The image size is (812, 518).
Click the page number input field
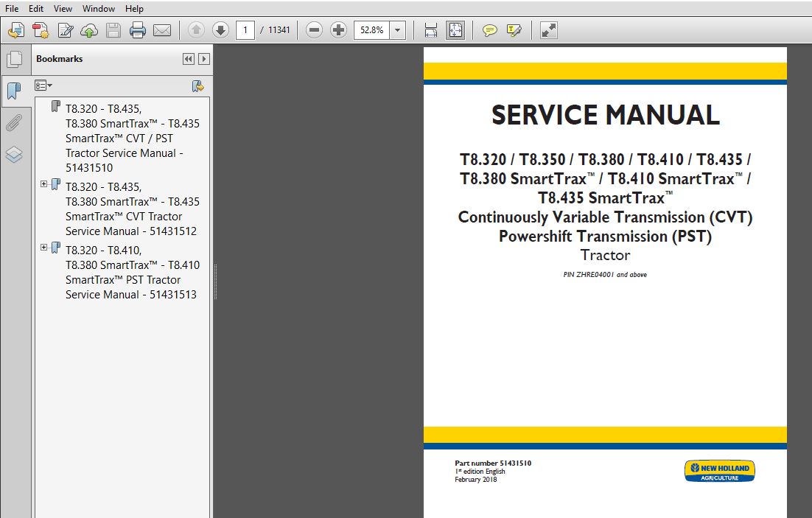[245, 30]
